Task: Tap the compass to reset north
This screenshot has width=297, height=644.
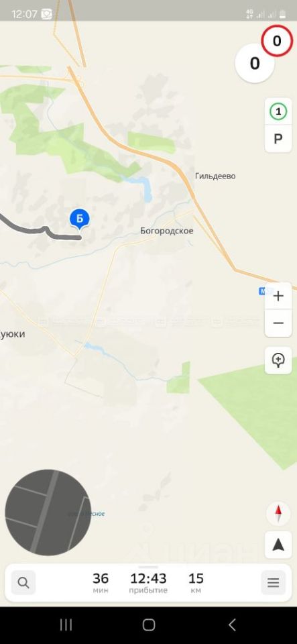Action: click(278, 513)
